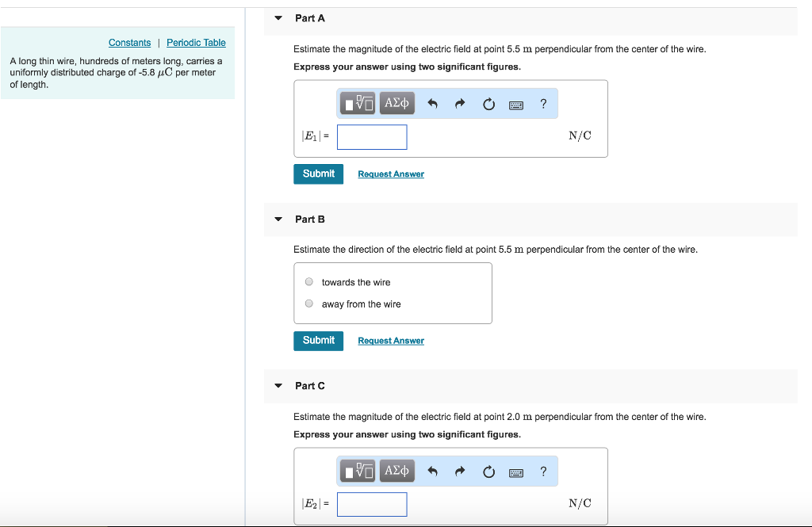This screenshot has height=527, width=812.
Task: Click the redo icon in Part C toolbar
Action: (460, 470)
